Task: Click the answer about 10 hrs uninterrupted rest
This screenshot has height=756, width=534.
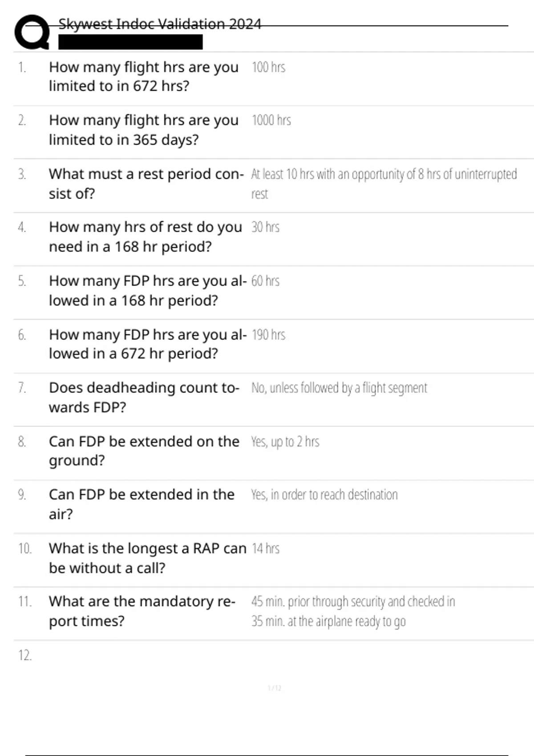Action: (x=384, y=174)
